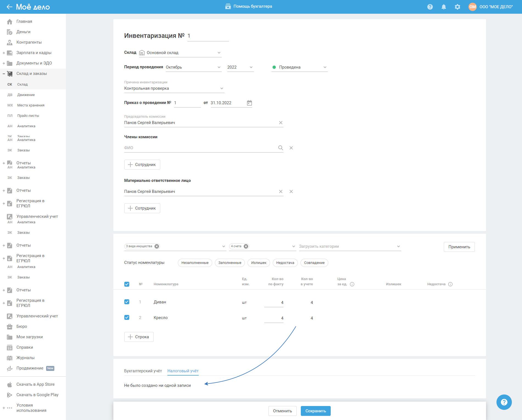The width and height of the screenshot is (522, 420).
Task: Open the Проведена status dropdown
Action: (x=299, y=67)
